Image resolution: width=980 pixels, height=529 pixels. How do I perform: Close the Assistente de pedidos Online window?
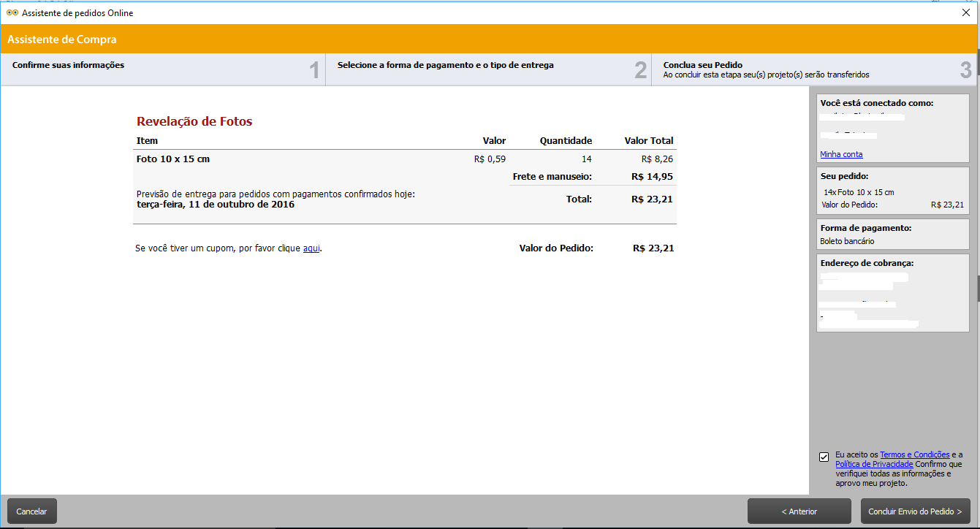(x=965, y=12)
